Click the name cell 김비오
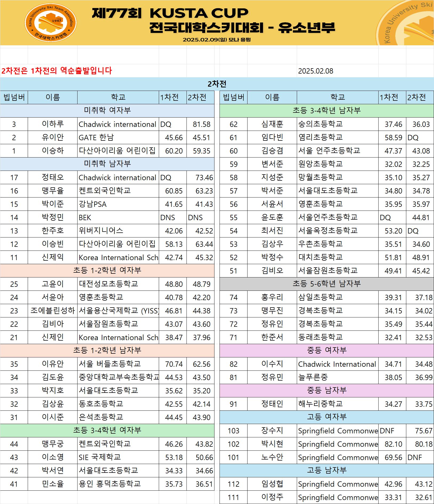434x504 pixels. (272, 271)
